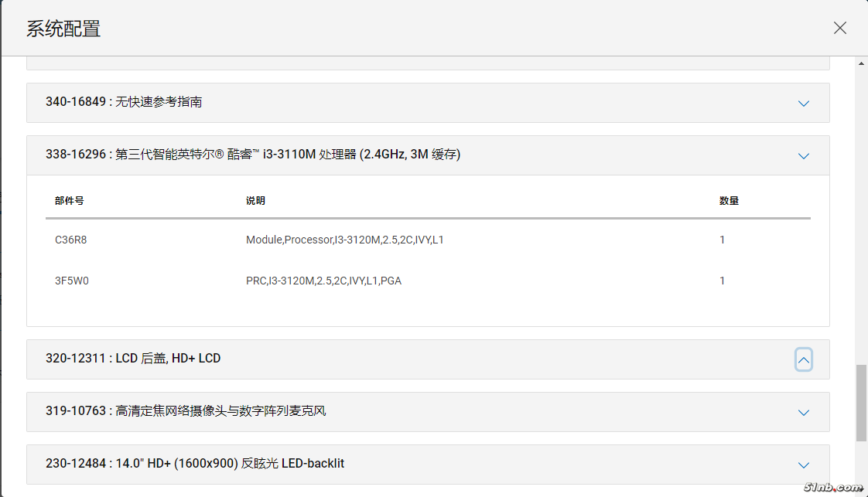Click the scrollbar up arrow
The height and width of the screenshot is (497, 868).
(861, 63)
